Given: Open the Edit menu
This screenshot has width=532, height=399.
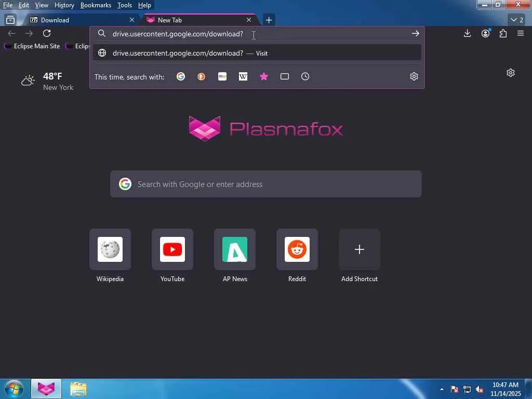Looking at the screenshot, I should coord(23,5).
